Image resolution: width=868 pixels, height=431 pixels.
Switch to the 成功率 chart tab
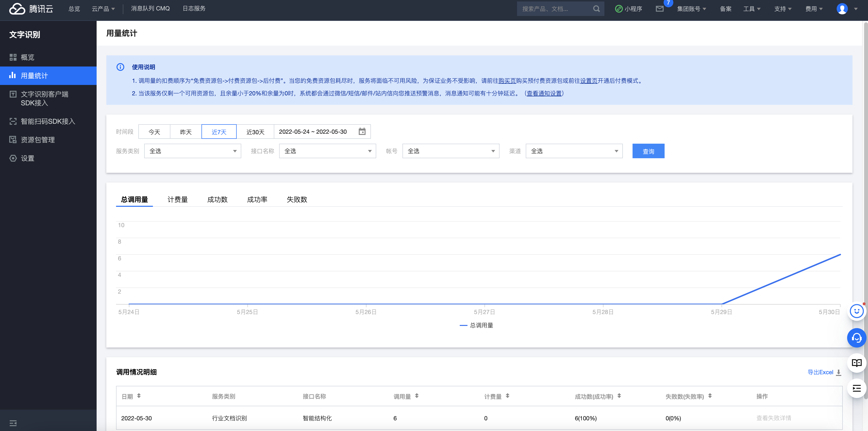point(257,199)
